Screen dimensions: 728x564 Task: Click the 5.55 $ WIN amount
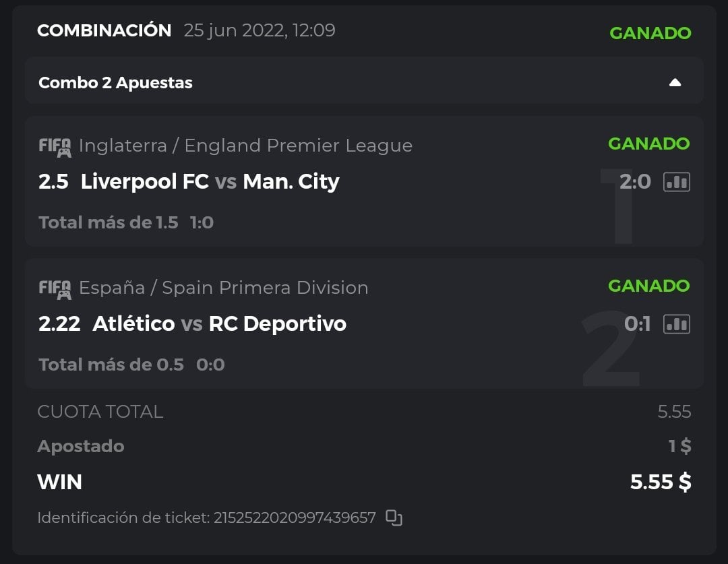pyautogui.click(x=660, y=482)
